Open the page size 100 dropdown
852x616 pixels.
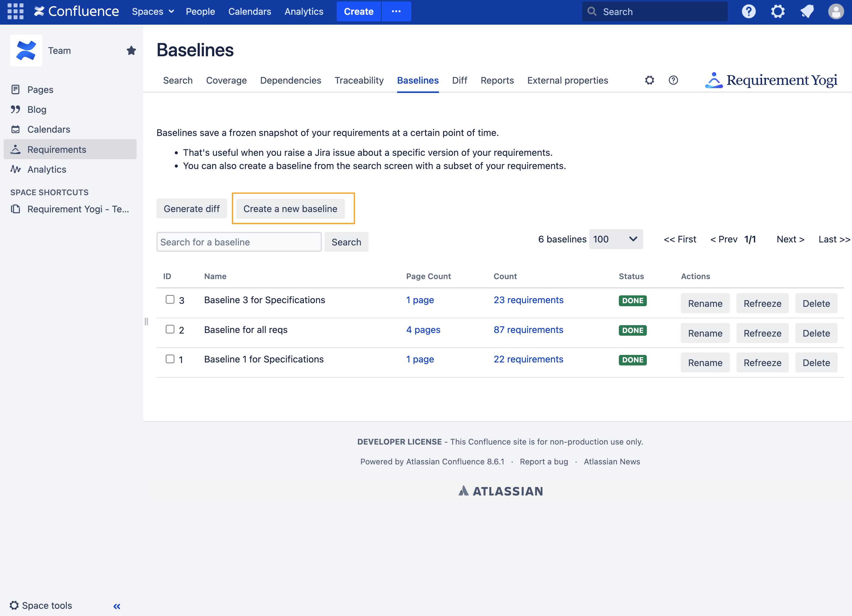(616, 239)
